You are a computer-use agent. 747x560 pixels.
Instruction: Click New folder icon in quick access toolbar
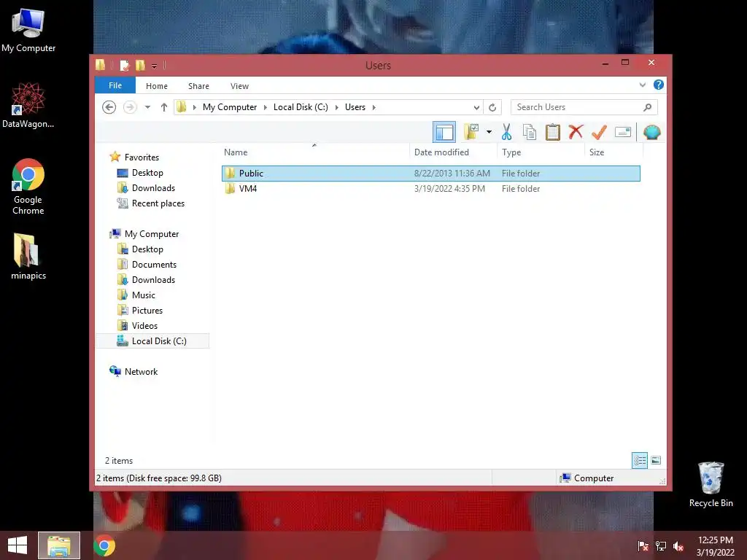tap(140, 65)
